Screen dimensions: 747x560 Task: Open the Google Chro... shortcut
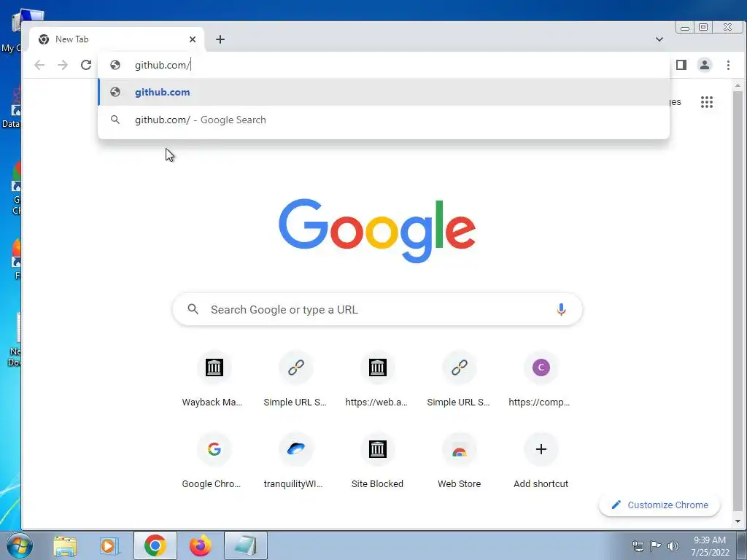214,461
